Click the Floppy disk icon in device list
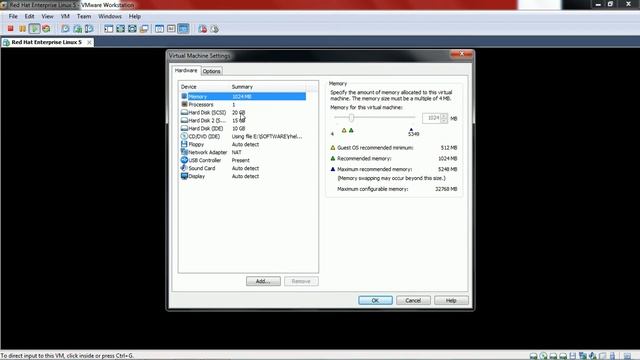640x360 pixels. coord(184,144)
